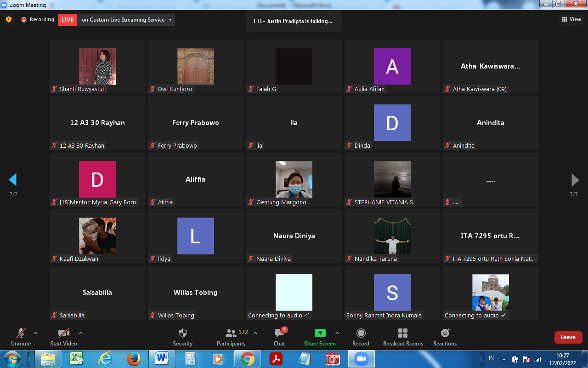Go to previous page of participants

13,179
